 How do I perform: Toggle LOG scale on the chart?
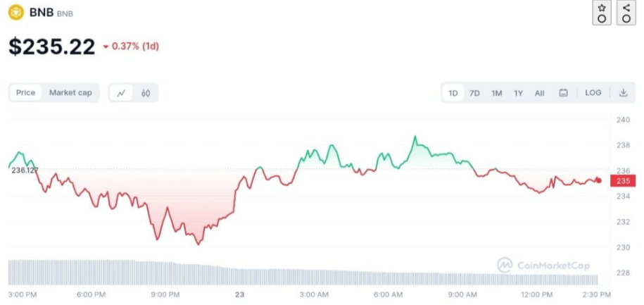pyautogui.click(x=593, y=93)
